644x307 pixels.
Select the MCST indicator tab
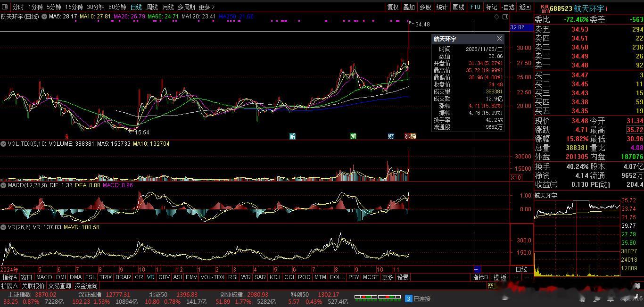tap(371, 277)
